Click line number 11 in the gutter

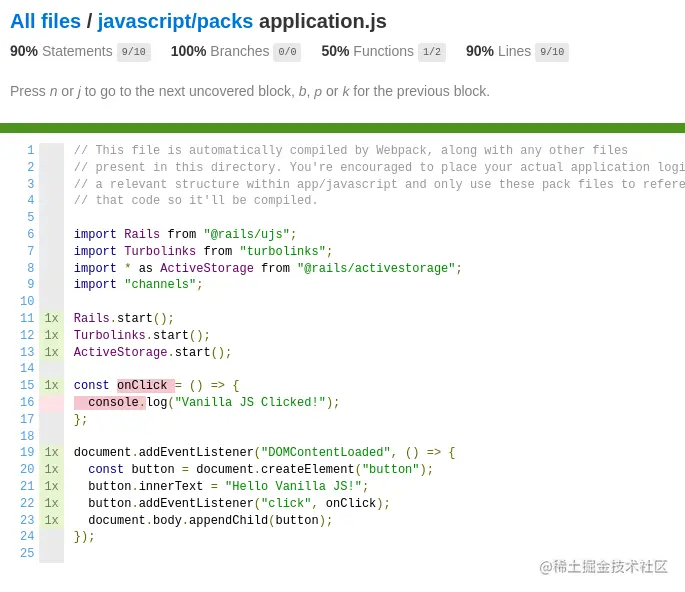[x=27, y=318]
